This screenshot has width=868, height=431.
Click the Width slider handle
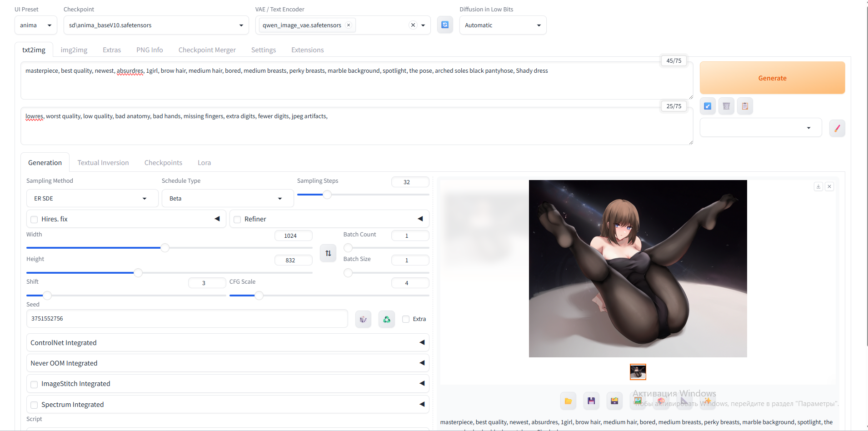(165, 248)
